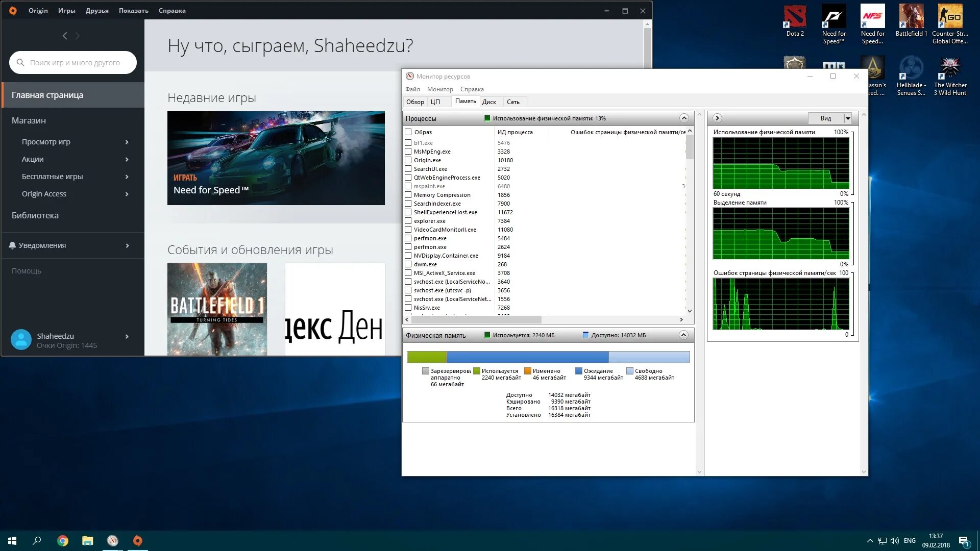Expand the Origin Access submenu
The width and height of the screenshot is (980, 551).
(127, 194)
